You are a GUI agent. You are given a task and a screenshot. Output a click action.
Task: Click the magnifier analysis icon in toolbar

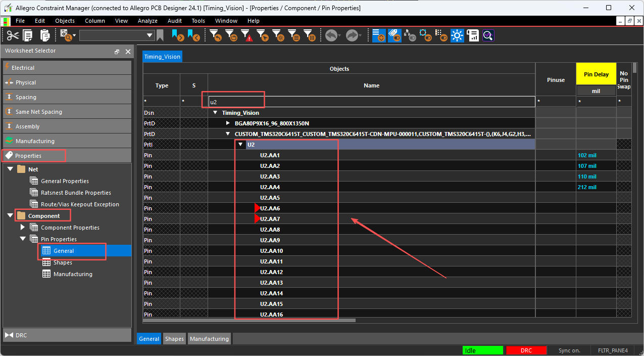coord(487,35)
